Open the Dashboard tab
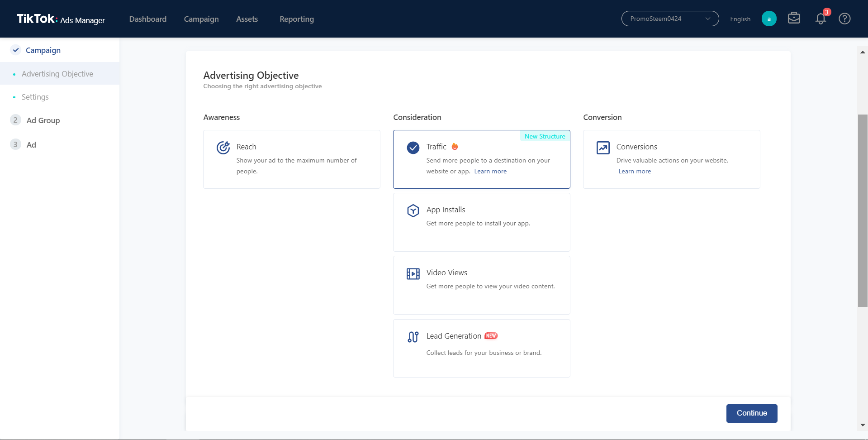This screenshot has width=868, height=440. tap(148, 19)
